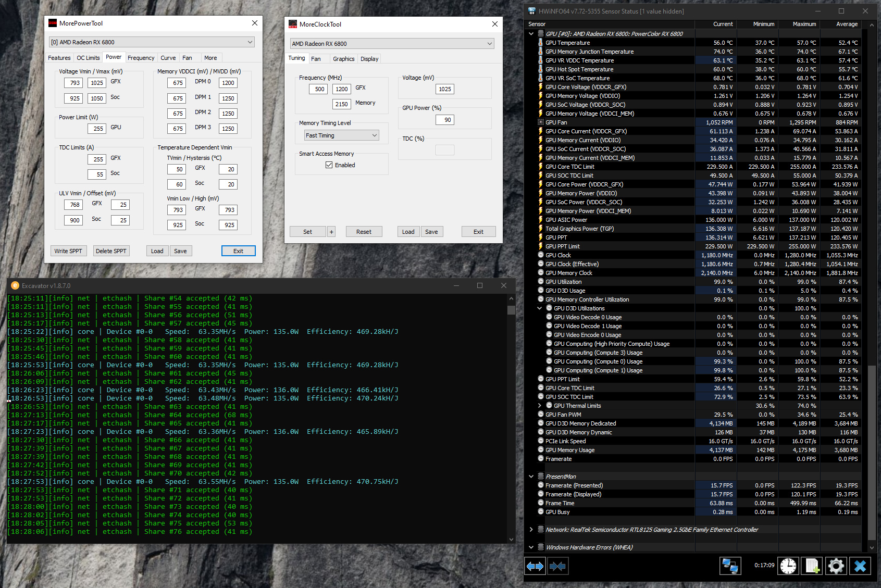Image resolution: width=881 pixels, height=588 pixels.
Task: Click the plus button next to Set
Action: [x=331, y=232]
